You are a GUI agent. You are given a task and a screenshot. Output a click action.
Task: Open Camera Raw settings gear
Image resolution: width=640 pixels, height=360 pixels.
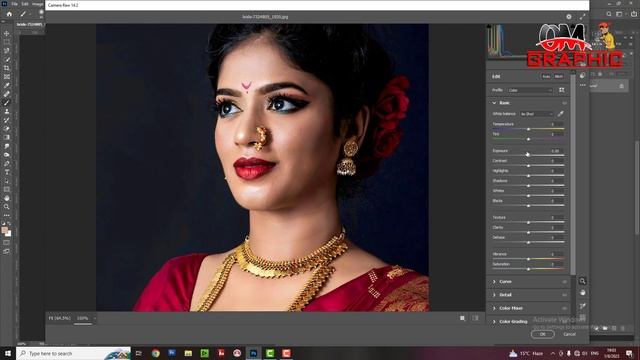569,17
